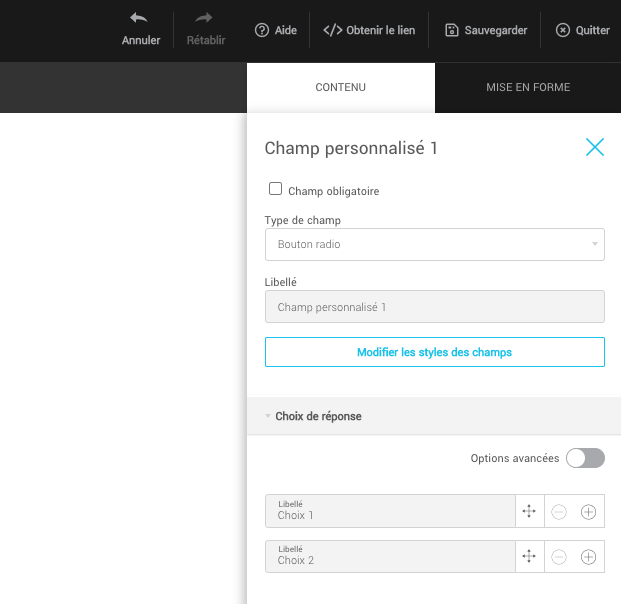Viewport: 621px width, 604px height.
Task: Click the move handle for Choix 1
Action: point(529,511)
